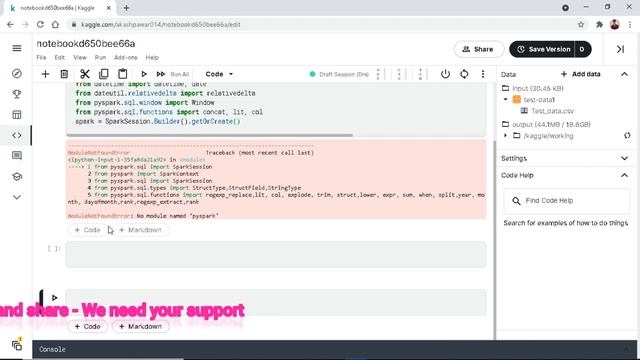The width and height of the screenshot is (640, 360).
Task: Click the Share button
Action: click(x=478, y=49)
